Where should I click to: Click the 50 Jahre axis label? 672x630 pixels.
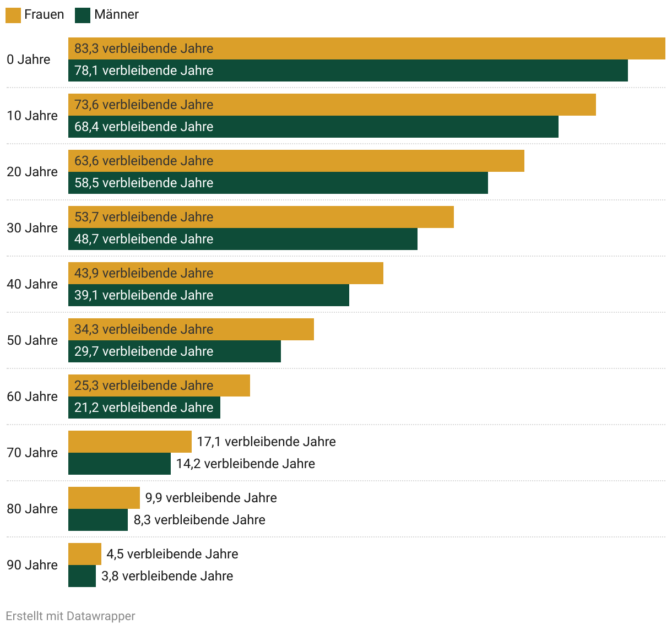pos(32,340)
